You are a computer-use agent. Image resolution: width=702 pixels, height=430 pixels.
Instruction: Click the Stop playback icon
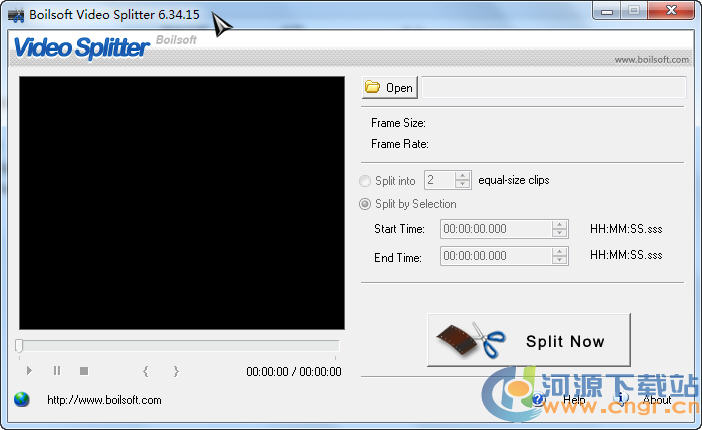pyautogui.click(x=84, y=371)
